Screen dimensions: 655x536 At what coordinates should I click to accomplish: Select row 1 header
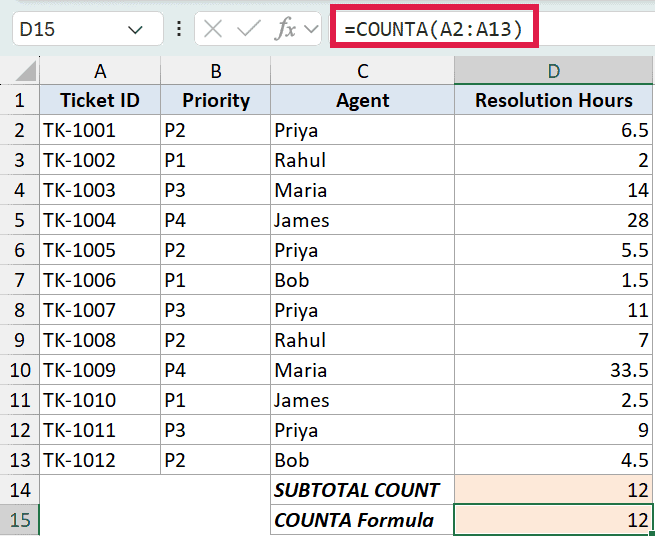pyautogui.click(x=20, y=100)
